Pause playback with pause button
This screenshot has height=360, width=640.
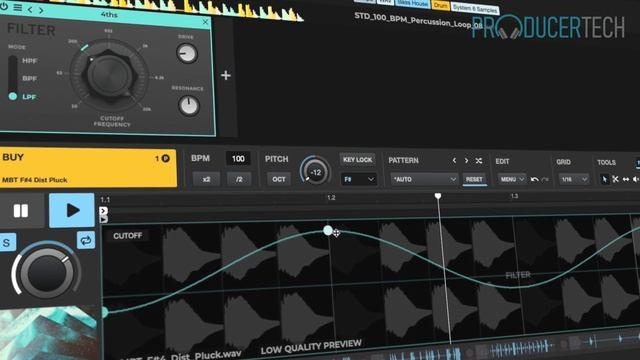pyautogui.click(x=21, y=211)
